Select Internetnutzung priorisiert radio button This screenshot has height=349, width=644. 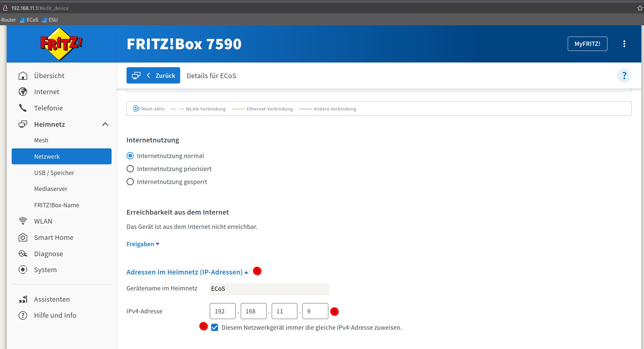(130, 169)
